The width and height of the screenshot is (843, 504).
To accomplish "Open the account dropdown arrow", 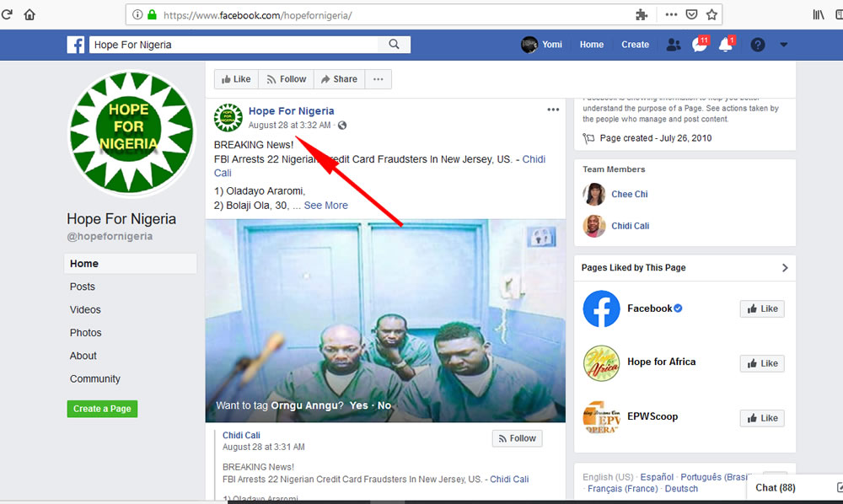I will tap(784, 45).
